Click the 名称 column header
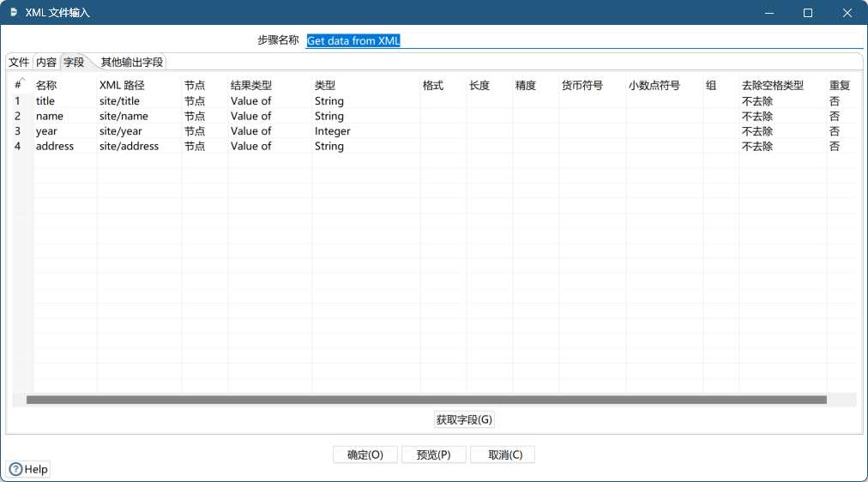Image resolution: width=868 pixels, height=482 pixels. [65, 85]
